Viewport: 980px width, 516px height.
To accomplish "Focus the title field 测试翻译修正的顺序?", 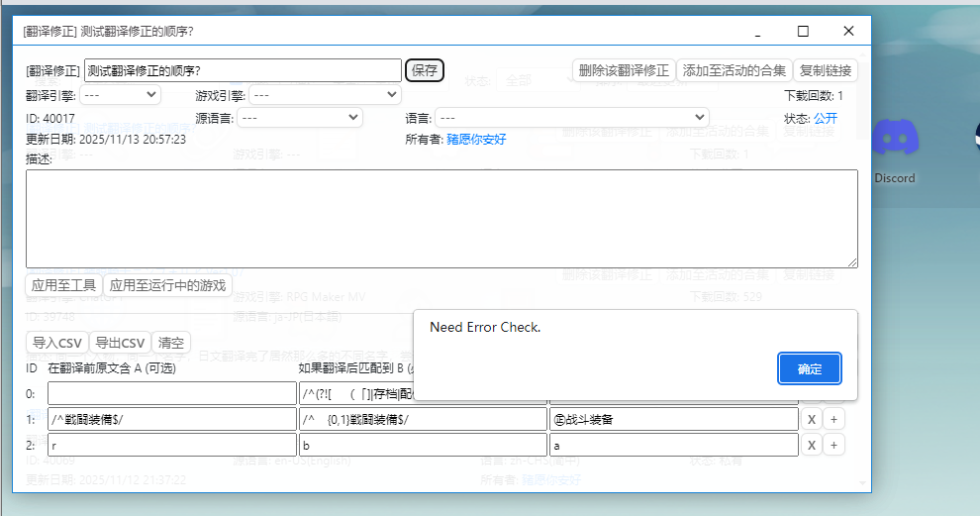I will point(243,70).
